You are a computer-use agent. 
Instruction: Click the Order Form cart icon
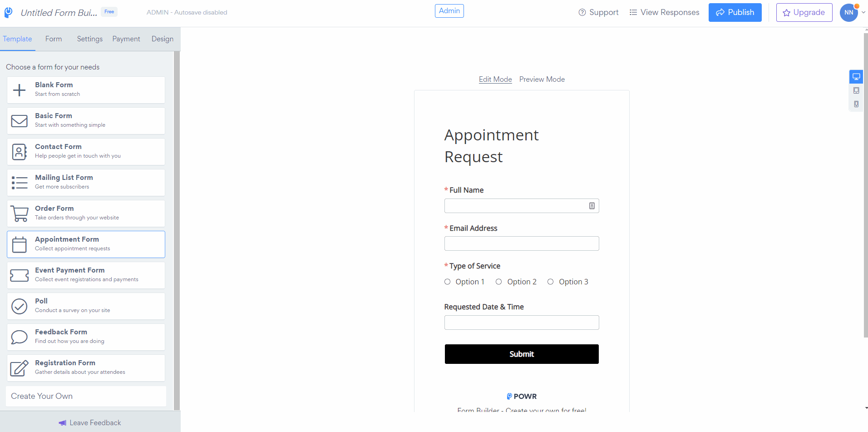[20, 214]
